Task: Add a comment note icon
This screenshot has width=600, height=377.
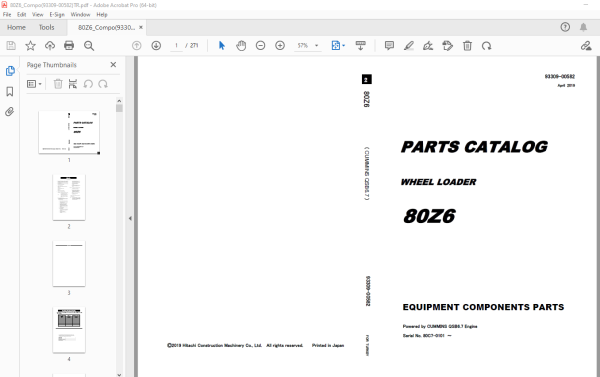Action: coord(389,46)
